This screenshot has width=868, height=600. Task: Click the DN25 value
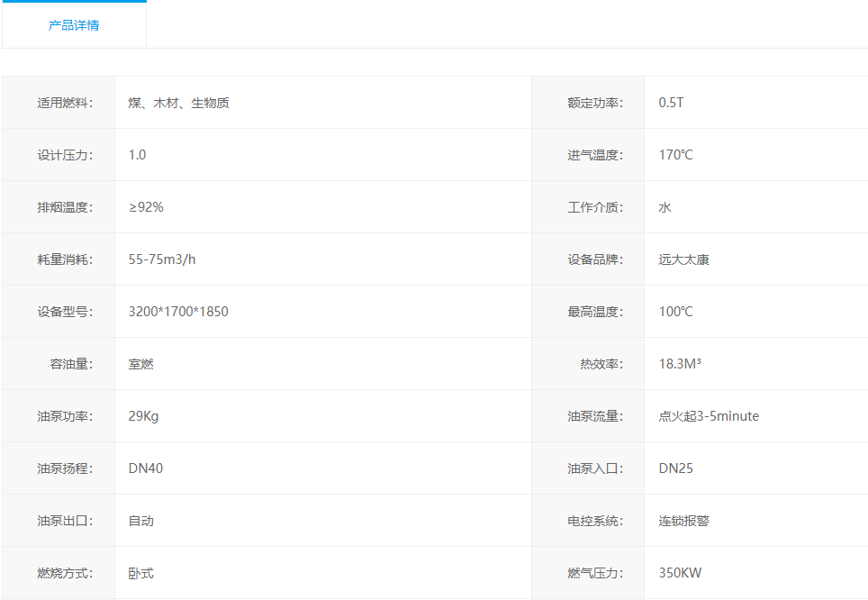click(x=675, y=468)
